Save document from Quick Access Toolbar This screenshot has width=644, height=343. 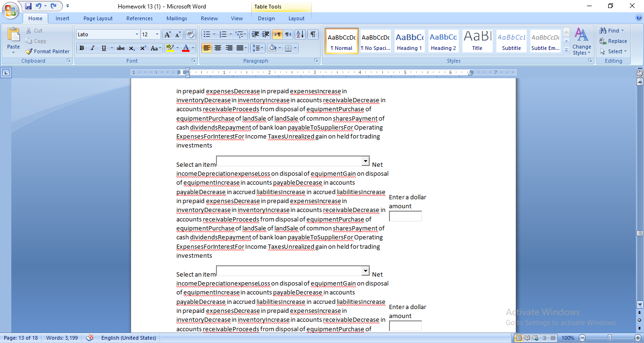28,6
